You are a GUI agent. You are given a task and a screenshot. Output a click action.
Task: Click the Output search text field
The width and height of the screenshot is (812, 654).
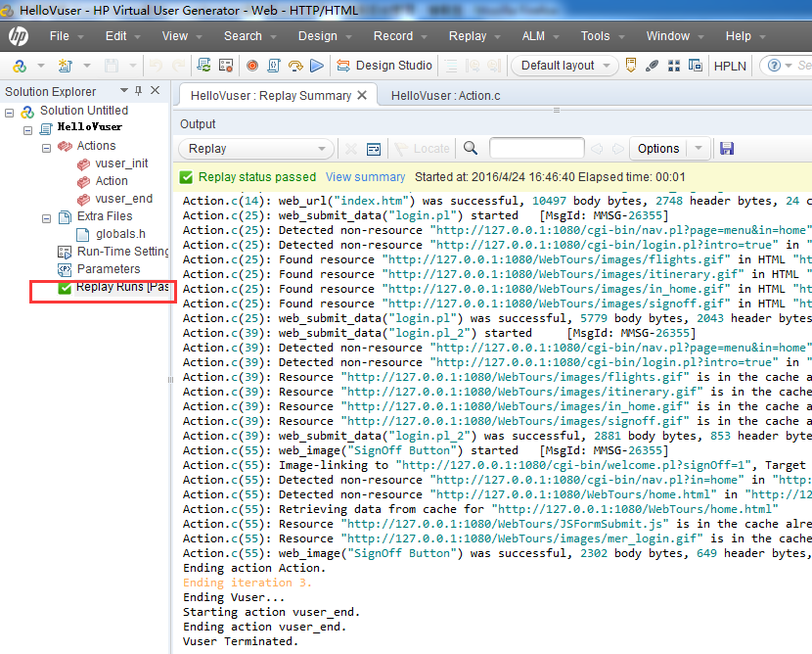(536, 149)
